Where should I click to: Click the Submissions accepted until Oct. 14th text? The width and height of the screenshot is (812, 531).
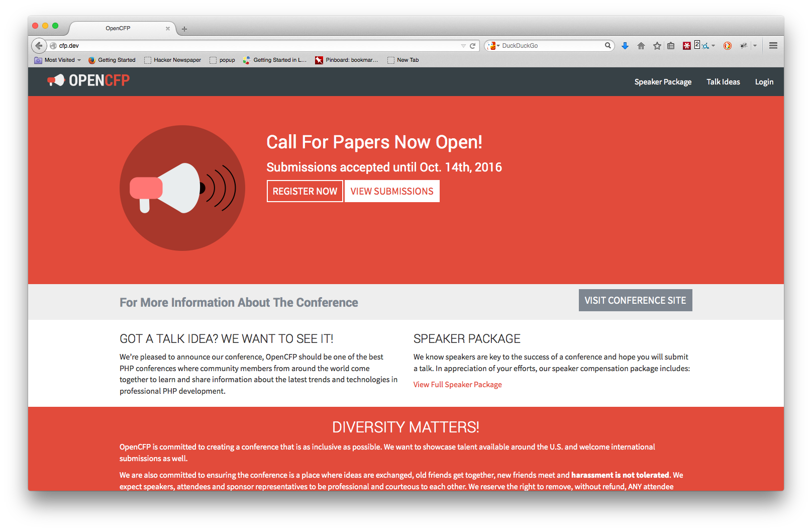(x=384, y=167)
